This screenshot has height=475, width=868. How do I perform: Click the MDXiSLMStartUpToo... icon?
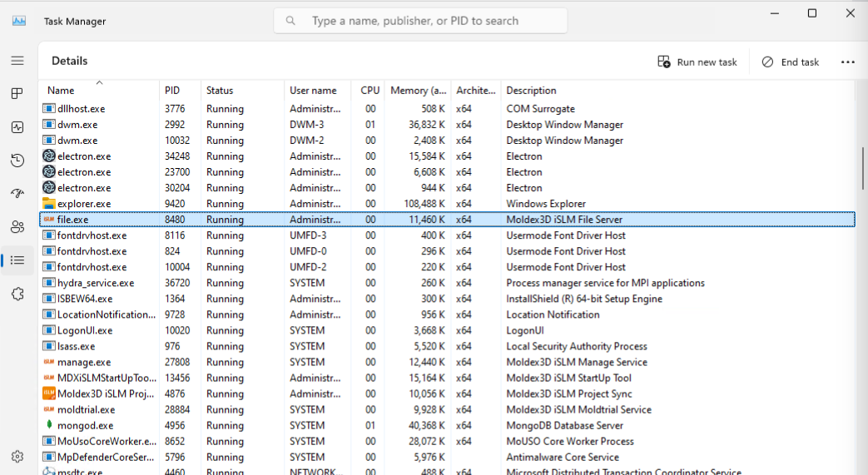pyautogui.click(x=49, y=378)
